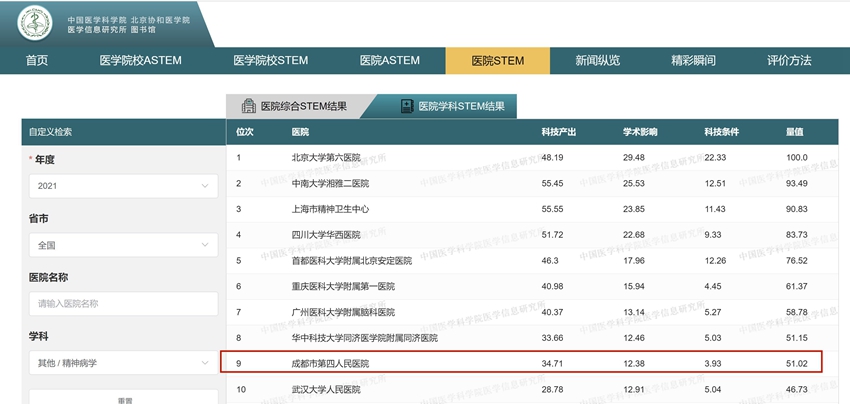Expand the 年度 dropdown showing 2021
Image resolution: width=850 pixels, height=404 pixels.
(x=124, y=186)
